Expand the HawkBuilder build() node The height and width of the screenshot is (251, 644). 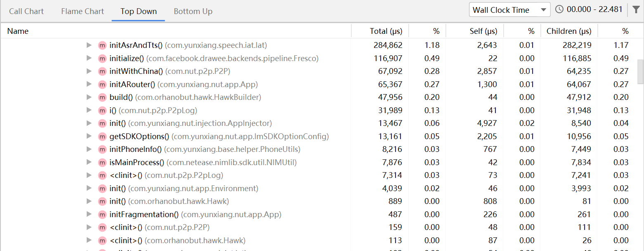coord(89,97)
